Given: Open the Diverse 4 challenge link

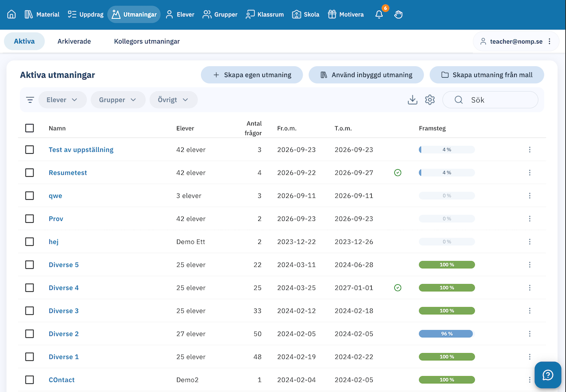Looking at the screenshot, I should coord(63,288).
